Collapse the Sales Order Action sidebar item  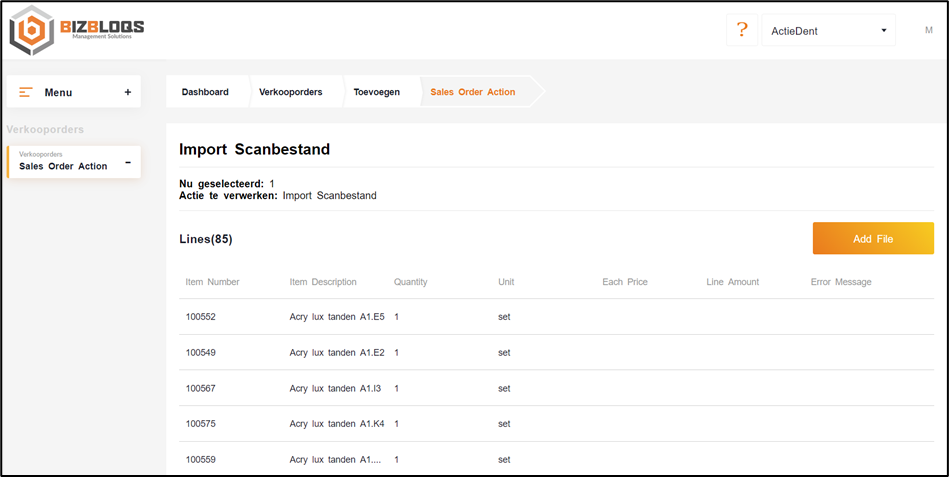pyautogui.click(x=127, y=162)
